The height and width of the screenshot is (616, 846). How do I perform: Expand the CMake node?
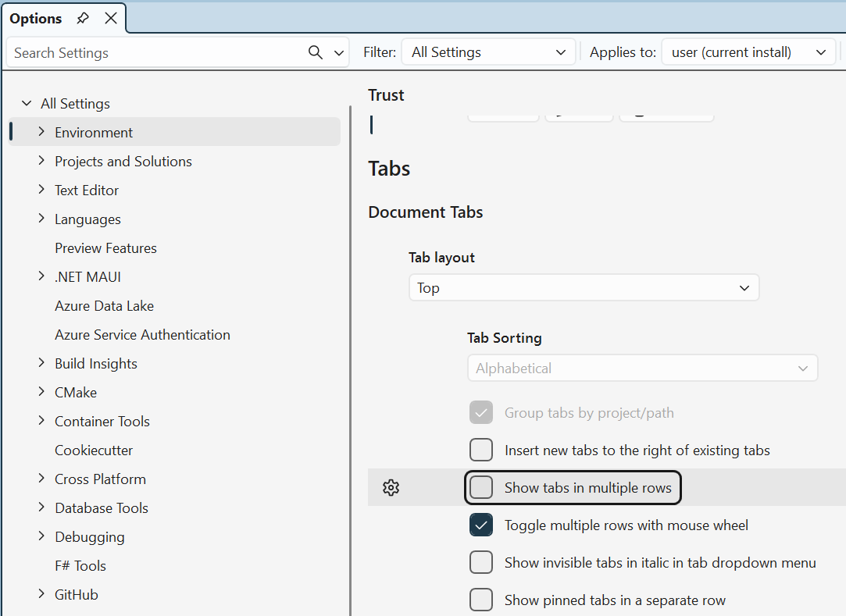[x=41, y=392]
